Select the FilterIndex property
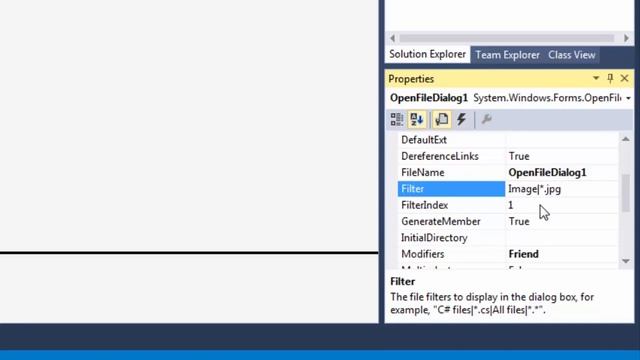 pyautogui.click(x=451, y=205)
